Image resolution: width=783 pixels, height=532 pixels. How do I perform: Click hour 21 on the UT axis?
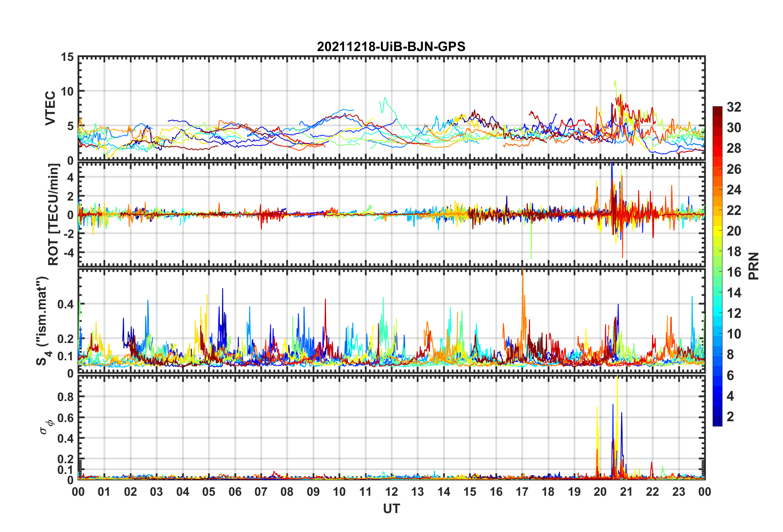(627, 492)
